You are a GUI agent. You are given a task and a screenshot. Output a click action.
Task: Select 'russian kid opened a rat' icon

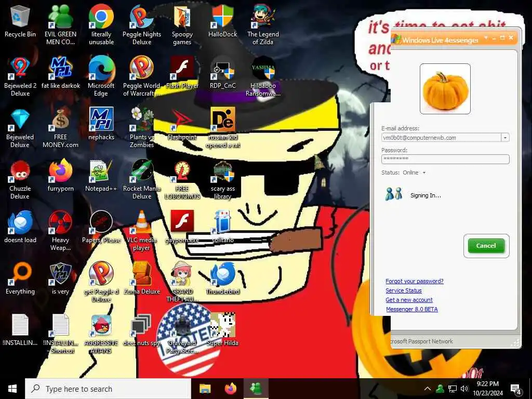223,128
